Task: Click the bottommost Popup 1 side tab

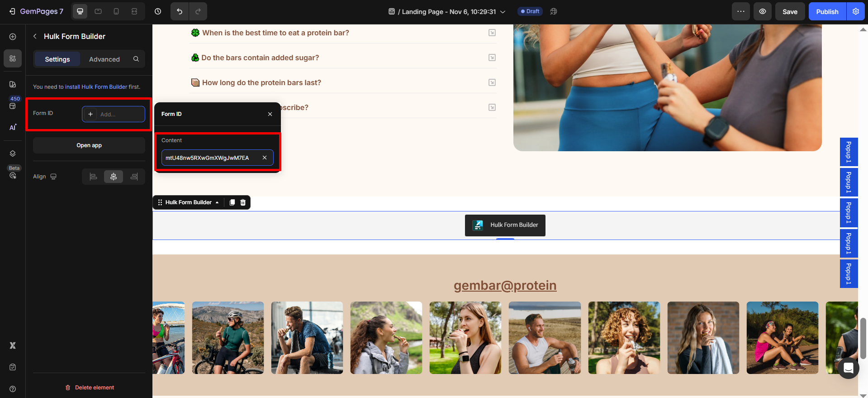Action: point(849,273)
